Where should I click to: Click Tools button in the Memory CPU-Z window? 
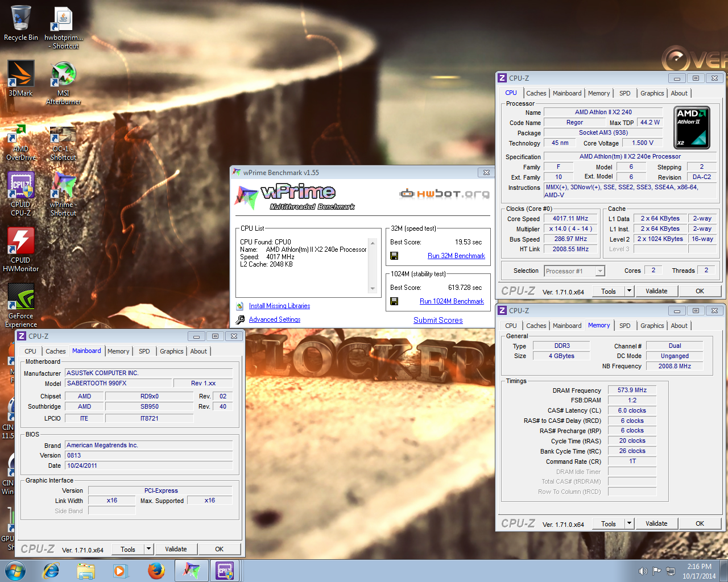coord(609,523)
